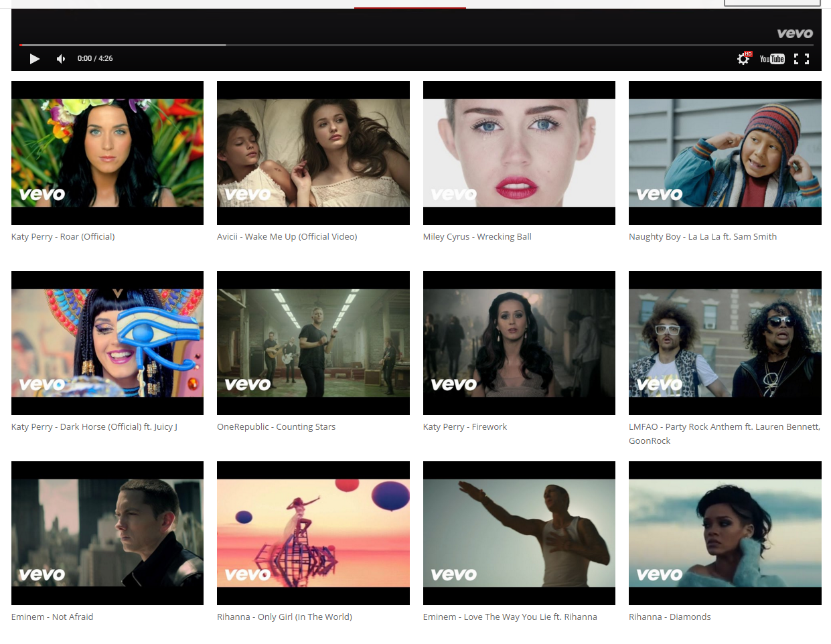Enter fullscreen mode in video player

point(802,59)
